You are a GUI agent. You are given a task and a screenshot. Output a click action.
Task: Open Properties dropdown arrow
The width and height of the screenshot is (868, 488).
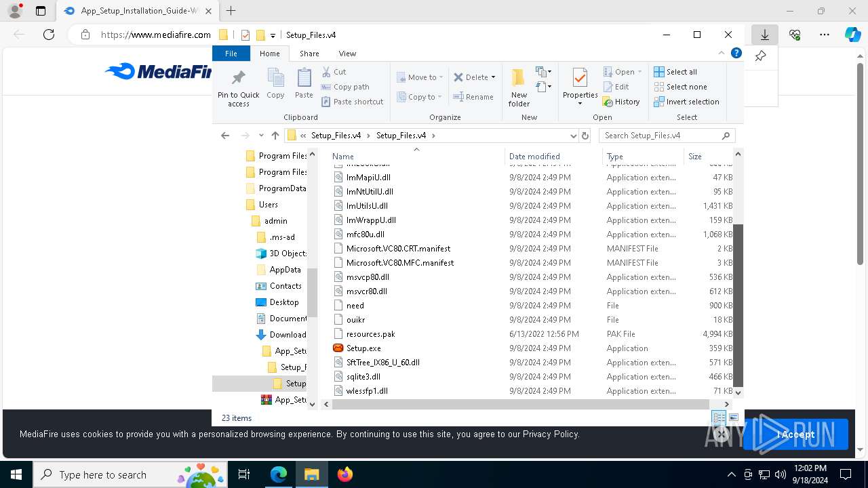[x=580, y=104]
